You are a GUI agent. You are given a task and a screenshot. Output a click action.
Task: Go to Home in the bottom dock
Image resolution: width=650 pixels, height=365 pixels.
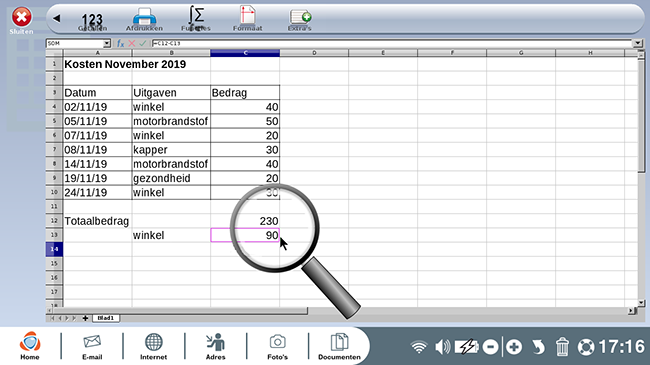click(30, 346)
